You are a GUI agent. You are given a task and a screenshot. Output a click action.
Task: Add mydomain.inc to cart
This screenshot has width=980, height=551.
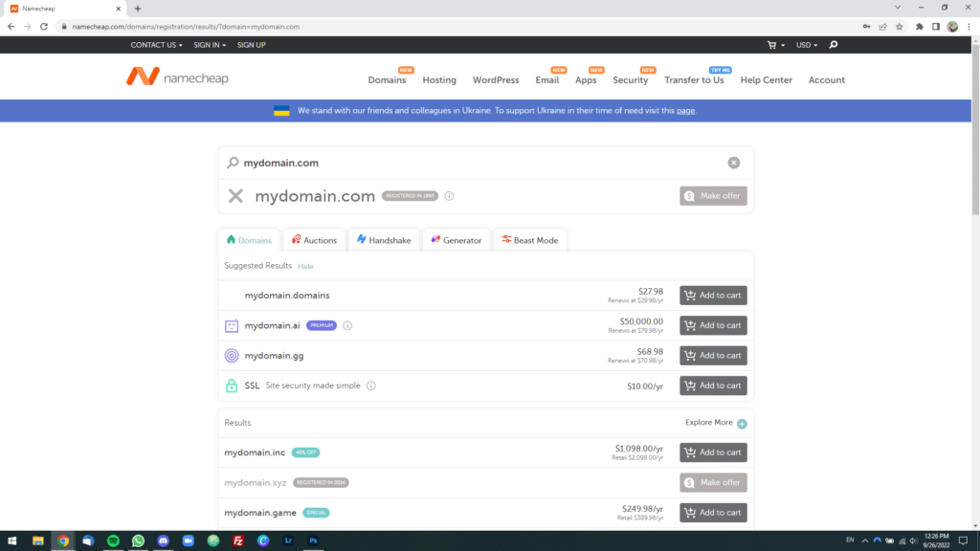(713, 452)
